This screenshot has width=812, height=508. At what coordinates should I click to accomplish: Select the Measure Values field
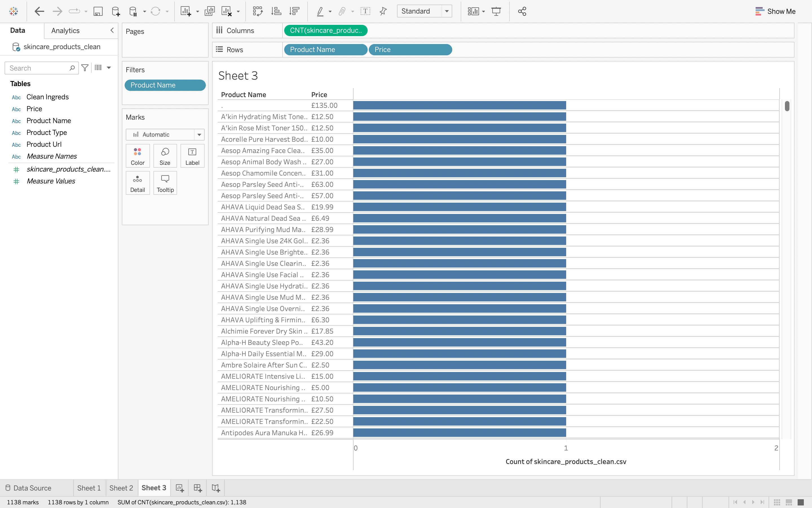(x=51, y=181)
